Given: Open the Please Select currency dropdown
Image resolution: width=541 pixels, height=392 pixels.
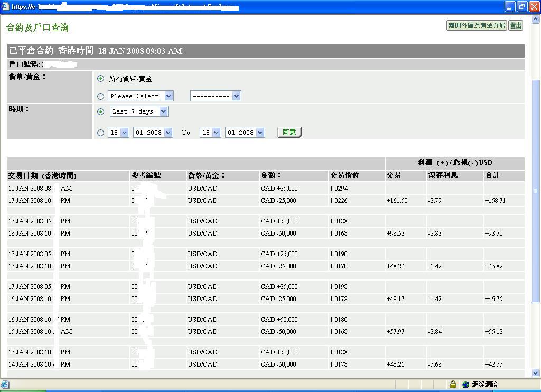Looking at the screenshot, I should (141, 96).
